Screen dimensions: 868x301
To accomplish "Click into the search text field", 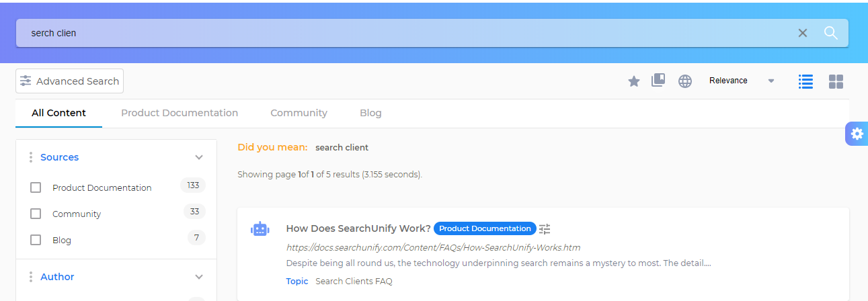I will (x=403, y=33).
